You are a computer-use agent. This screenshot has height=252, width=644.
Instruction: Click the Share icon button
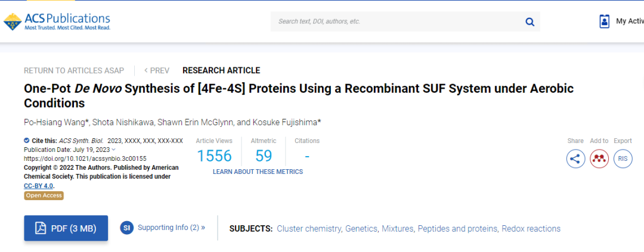tap(575, 159)
